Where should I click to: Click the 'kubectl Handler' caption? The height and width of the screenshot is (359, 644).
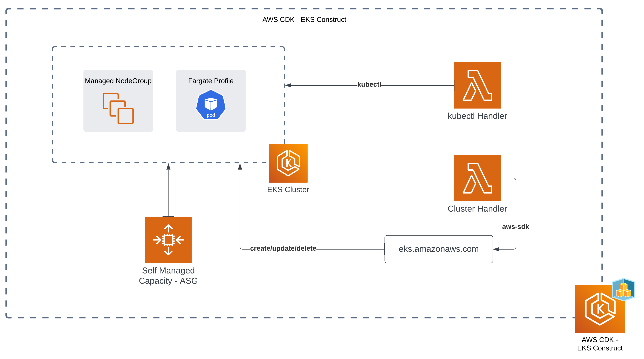click(477, 116)
